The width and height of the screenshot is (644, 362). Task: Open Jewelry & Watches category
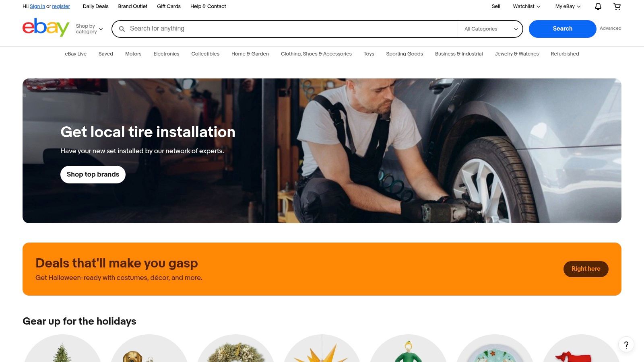[516, 54]
